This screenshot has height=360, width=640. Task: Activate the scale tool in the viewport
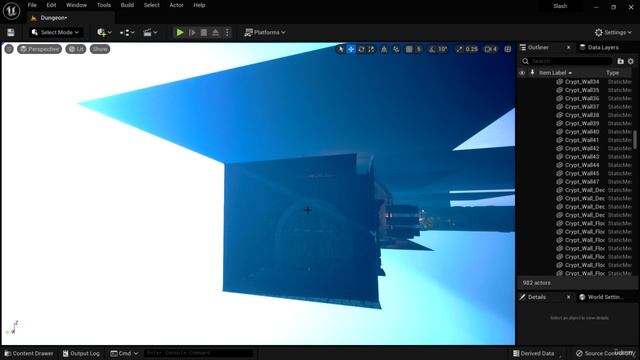(371, 49)
